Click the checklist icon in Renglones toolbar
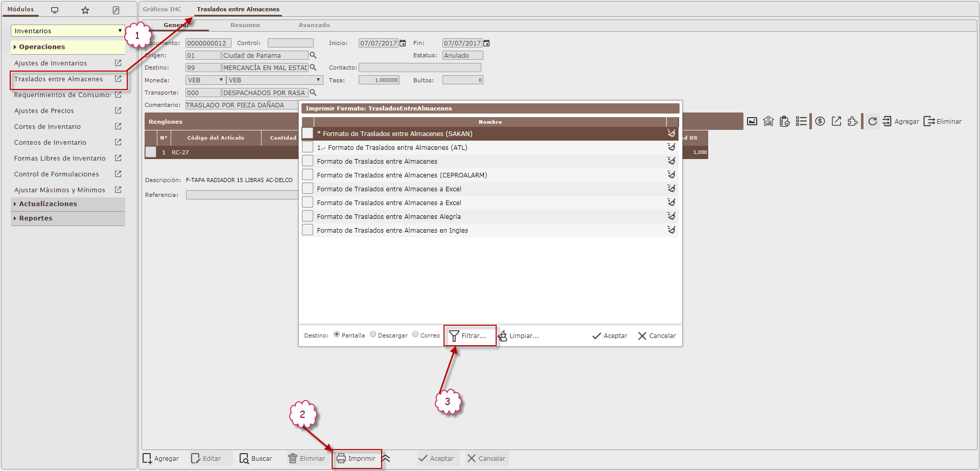Screen dimensions: 980x471 click(x=801, y=121)
